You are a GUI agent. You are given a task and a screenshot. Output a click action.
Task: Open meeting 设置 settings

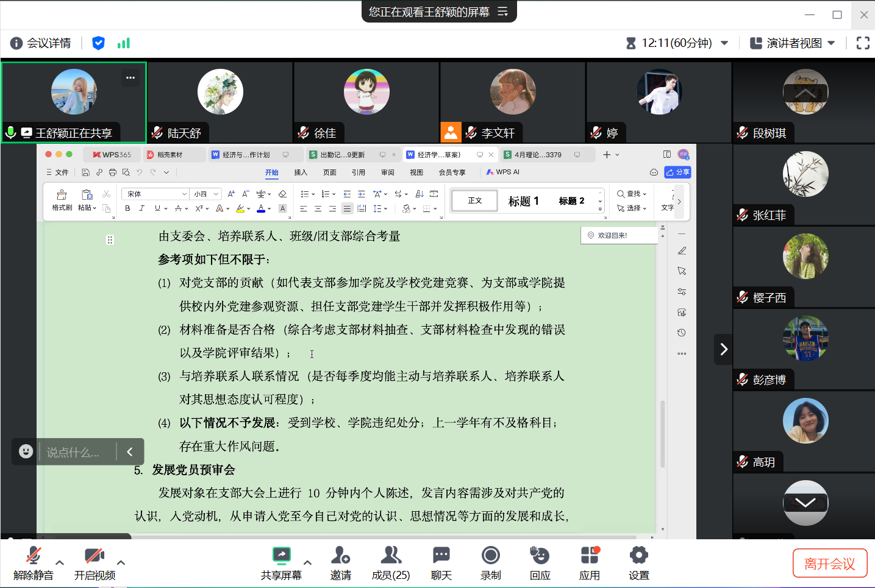(638, 562)
